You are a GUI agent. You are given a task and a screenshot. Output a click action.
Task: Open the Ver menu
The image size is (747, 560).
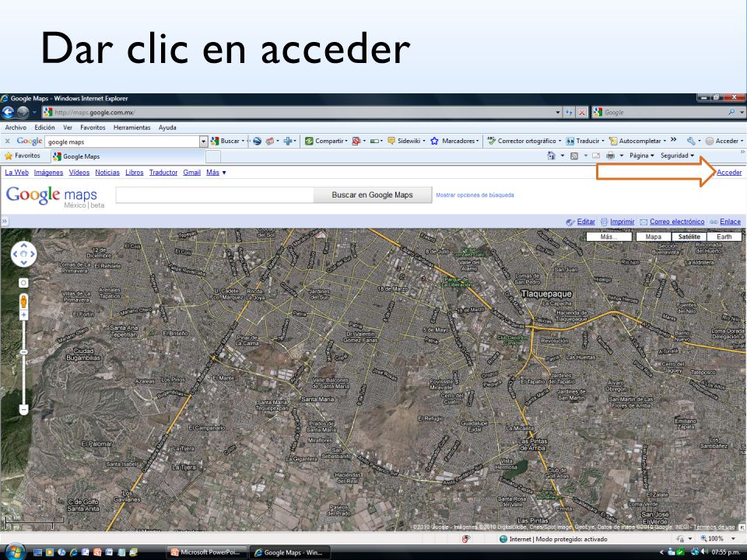tap(68, 128)
